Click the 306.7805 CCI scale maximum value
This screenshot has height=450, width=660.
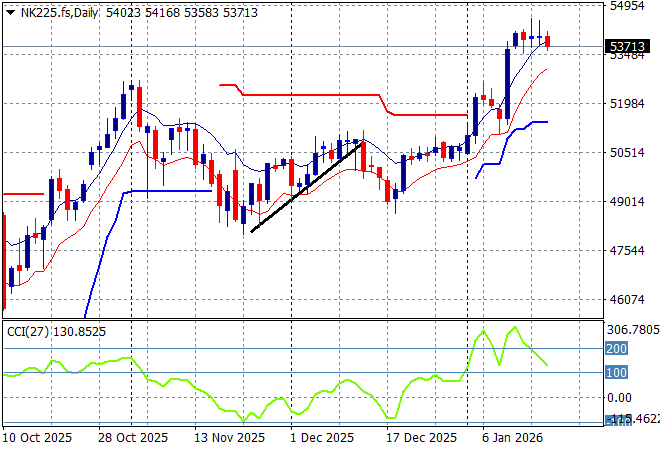(630, 330)
